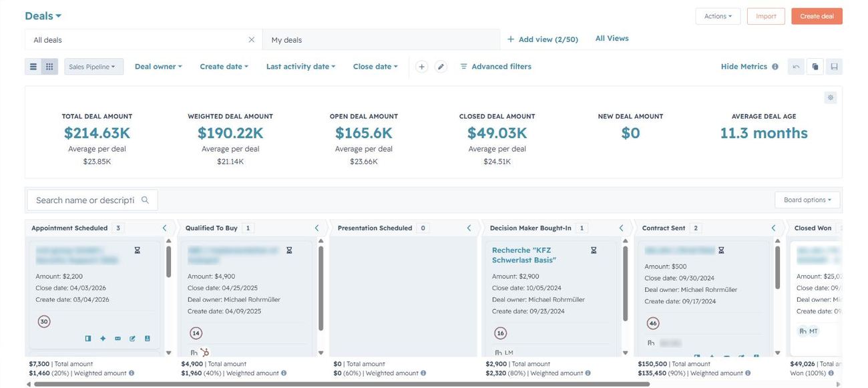Collapse the Decision Maker Bought-In column

(622, 228)
